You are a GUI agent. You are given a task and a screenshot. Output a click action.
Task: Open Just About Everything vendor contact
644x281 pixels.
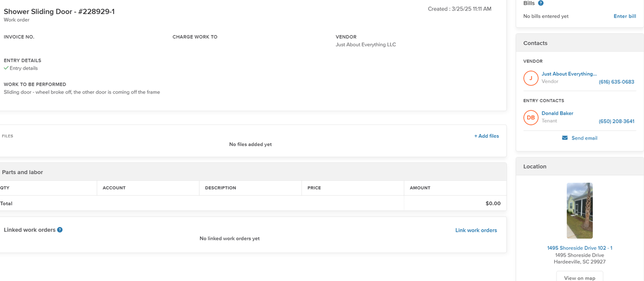[x=569, y=74]
